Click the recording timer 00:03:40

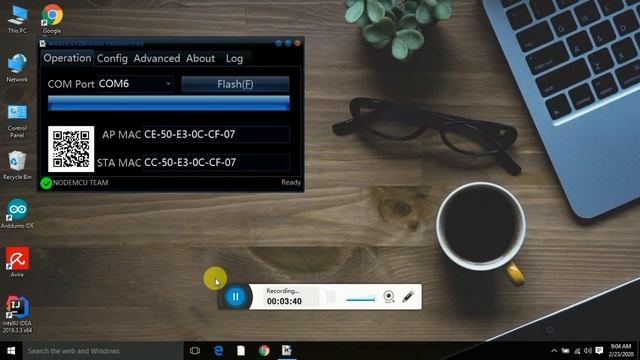(284, 301)
